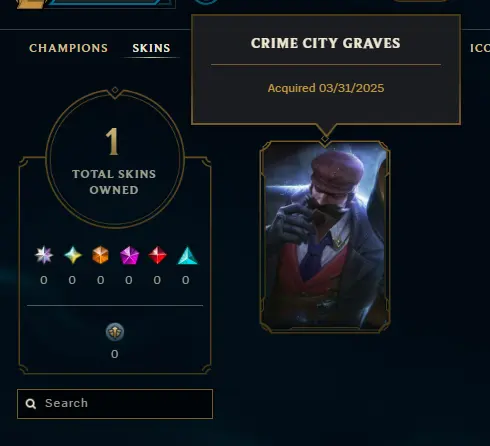The width and height of the screenshot is (490, 446).
Task: Click the zero count under the cyan triangle
Action: tap(186, 280)
